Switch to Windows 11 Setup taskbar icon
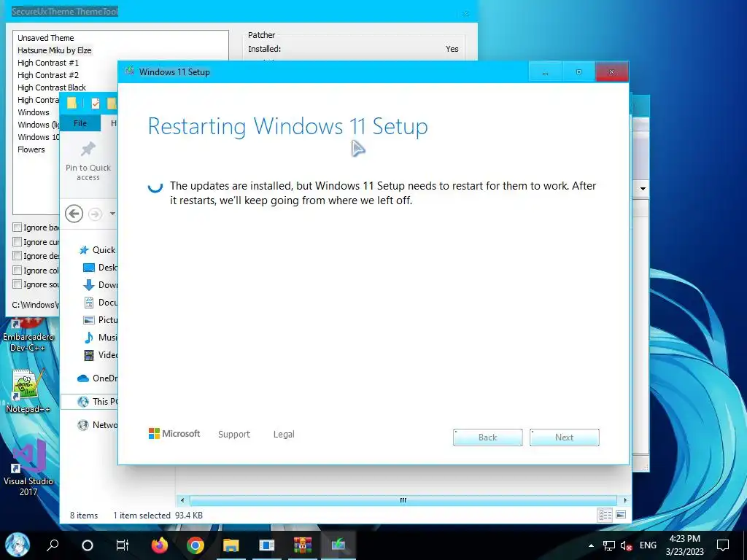Viewport: 747px width, 560px height. (338, 545)
